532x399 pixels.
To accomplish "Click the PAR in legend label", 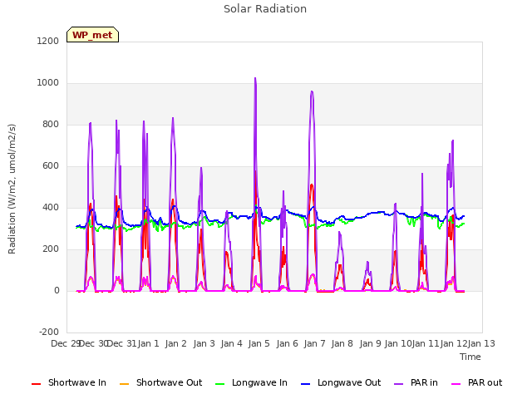I will (424, 382).
